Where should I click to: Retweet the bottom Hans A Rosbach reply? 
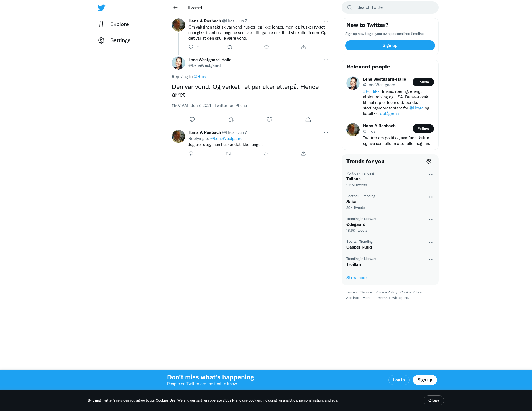coord(228,154)
